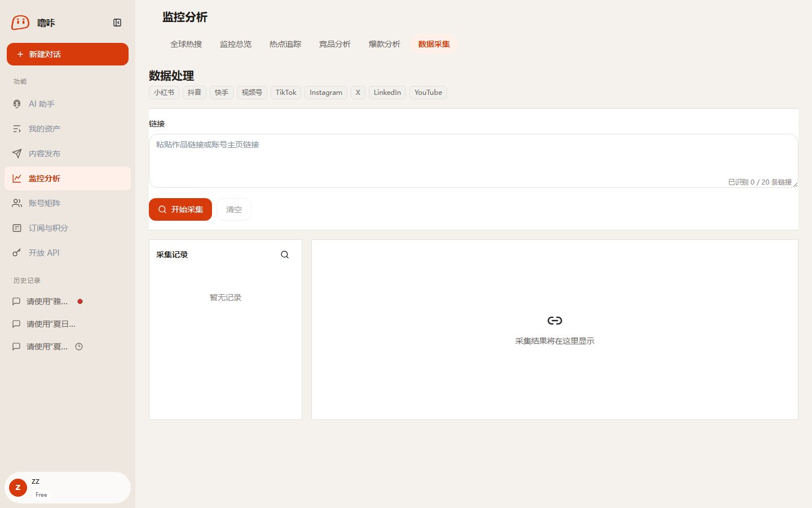Open the 竞品分析 tab

tap(335, 44)
